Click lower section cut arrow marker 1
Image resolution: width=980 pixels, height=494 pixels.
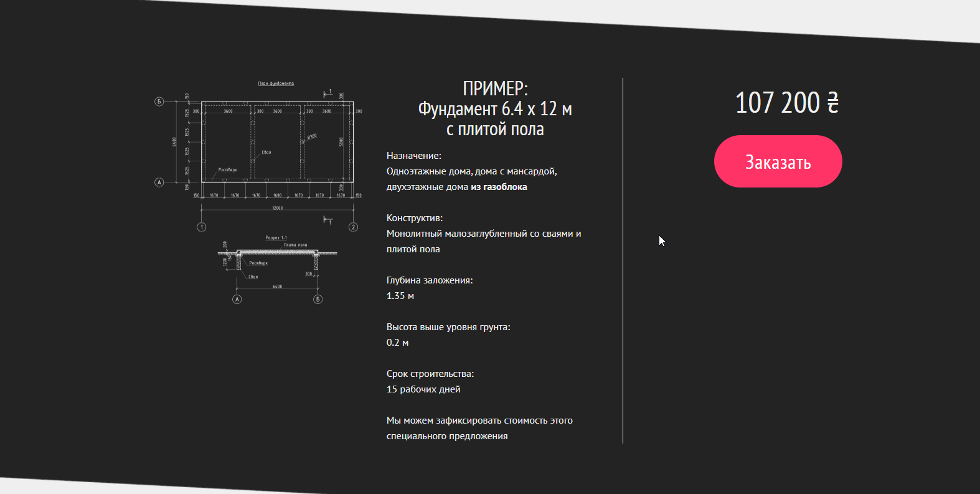point(327,220)
